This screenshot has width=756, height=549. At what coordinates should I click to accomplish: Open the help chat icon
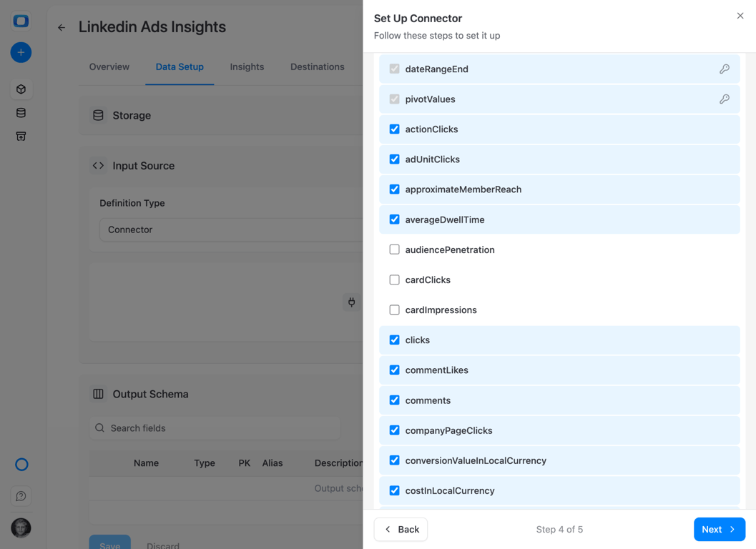click(21, 496)
